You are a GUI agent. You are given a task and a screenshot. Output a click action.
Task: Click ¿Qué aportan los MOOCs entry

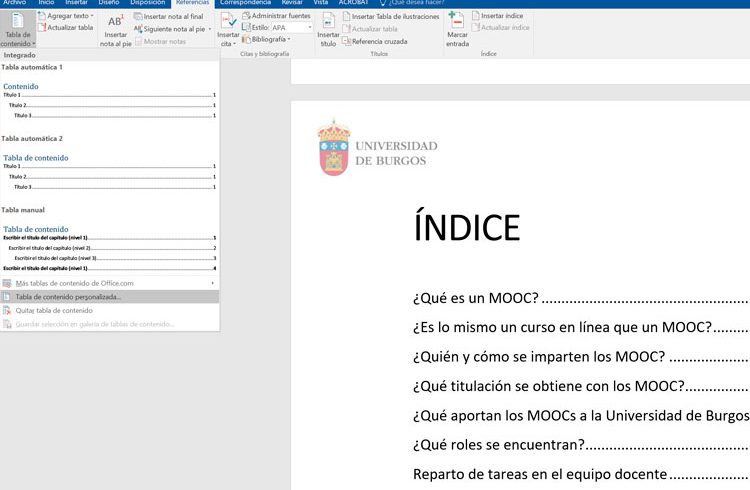[581, 415]
